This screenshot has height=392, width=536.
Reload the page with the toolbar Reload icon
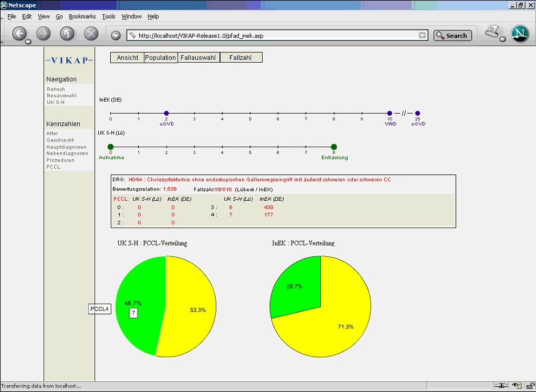point(67,34)
